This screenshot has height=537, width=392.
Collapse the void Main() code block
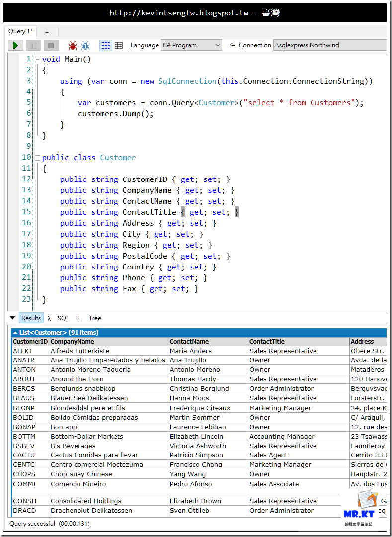(37, 59)
